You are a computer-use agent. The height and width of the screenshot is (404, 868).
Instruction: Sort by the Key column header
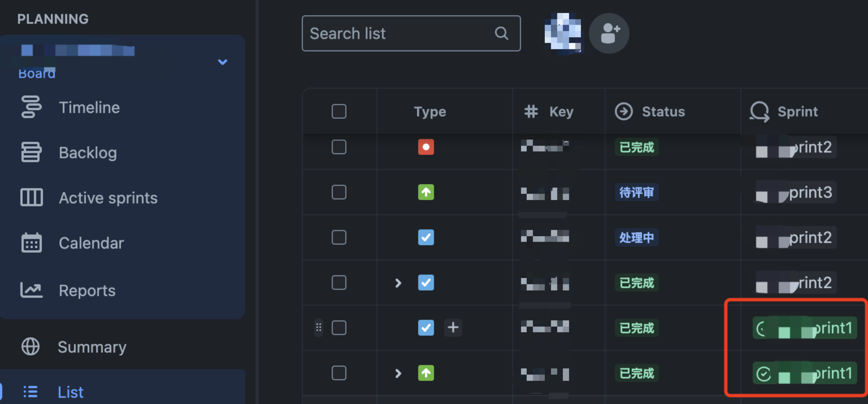[548, 112]
